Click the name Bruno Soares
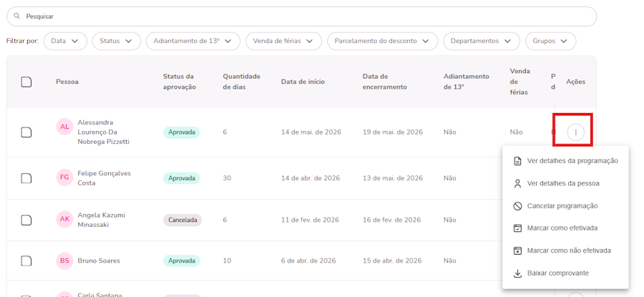Viewport: 644px width, 297px height. click(99, 261)
